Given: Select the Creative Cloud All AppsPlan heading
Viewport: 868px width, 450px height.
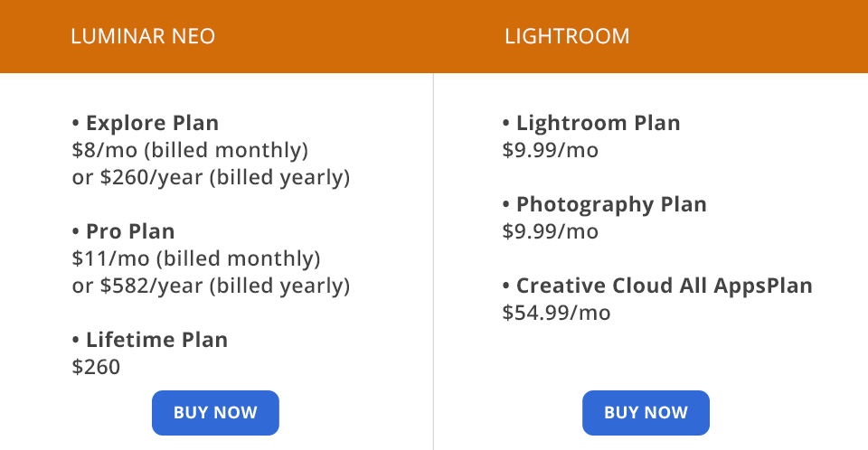Looking at the screenshot, I should (664, 286).
